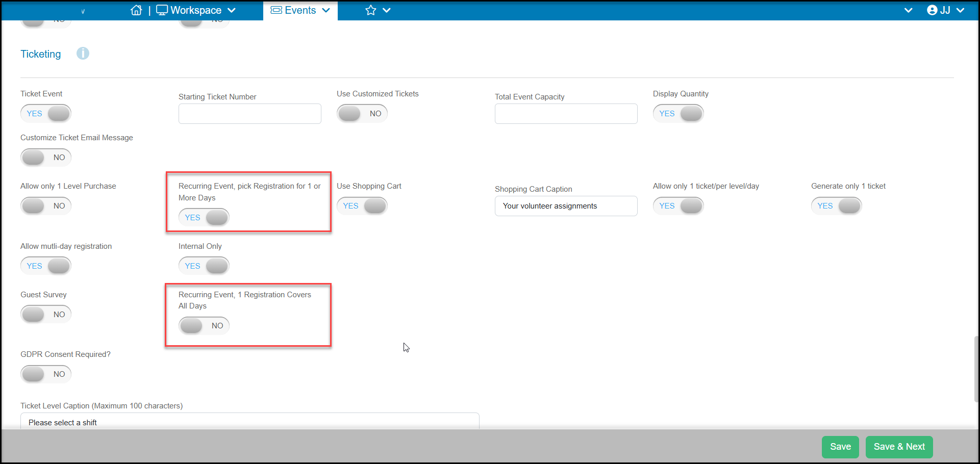Click the 'Use Shopping Cart' label
The image size is (980, 464).
click(x=369, y=186)
